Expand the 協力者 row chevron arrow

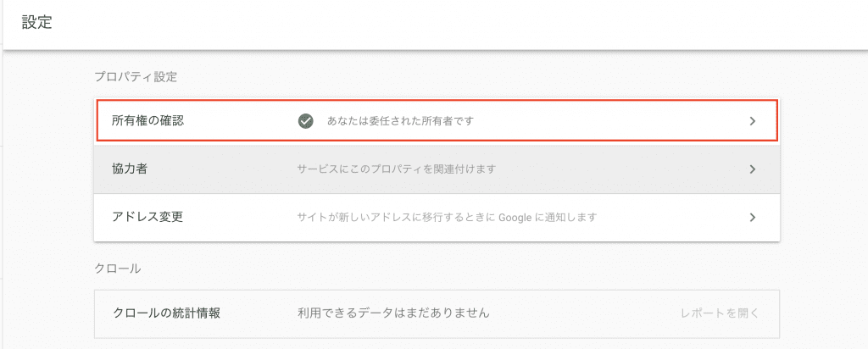click(753, 169)
